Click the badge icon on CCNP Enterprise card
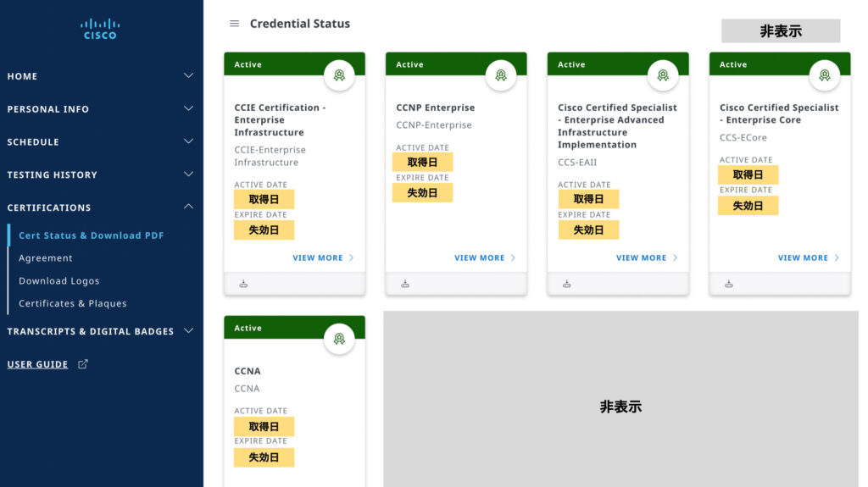The width and height of the screenshot is (868, 487). click(x=500, y=75)
